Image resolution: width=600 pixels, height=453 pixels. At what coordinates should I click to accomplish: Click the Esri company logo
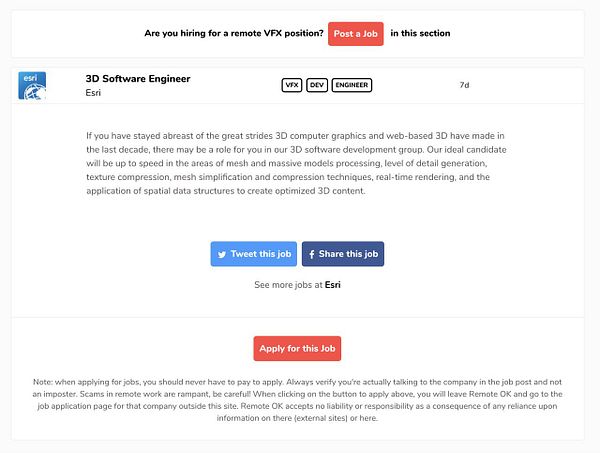[34, 84]
